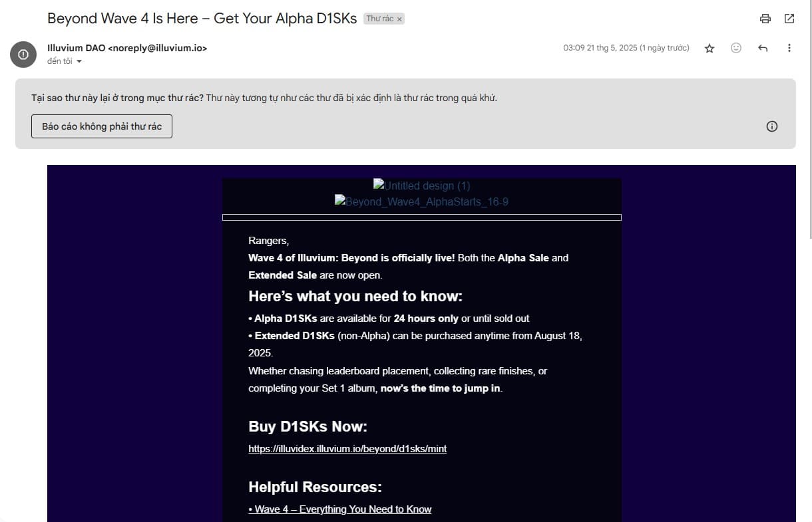Reply to the Illuvium DAO email
This screenshot has height=522, width=812.
pyautogui.click(x=763, y=48)
